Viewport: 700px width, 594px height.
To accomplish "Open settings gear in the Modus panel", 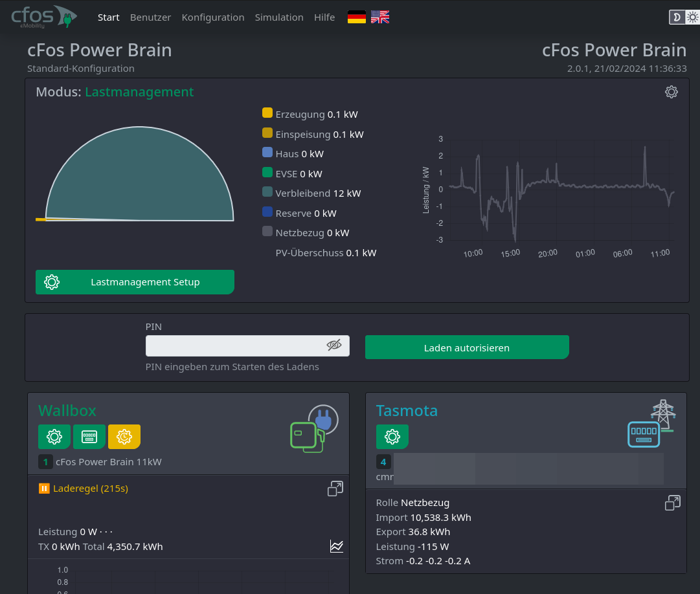I will (672, 92).
